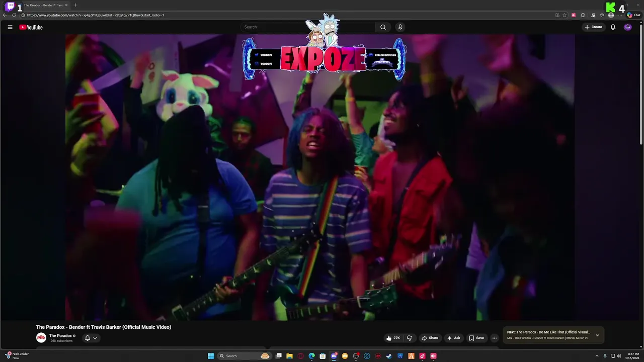Screen dimensions: 644x362
Task: Open Microsoft Edge from the taskbar
Action: [x=311, y=356]
